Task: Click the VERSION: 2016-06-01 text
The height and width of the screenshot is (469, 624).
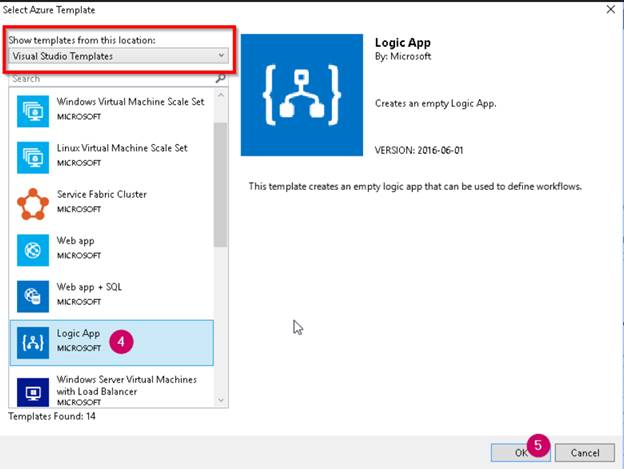Action: pyautogui.click(x=419, y=150)
